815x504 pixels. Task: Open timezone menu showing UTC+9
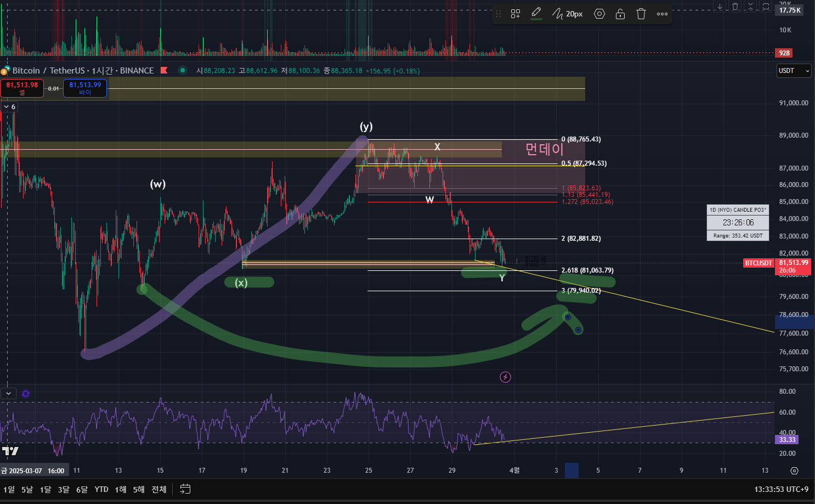coord(781,489)
